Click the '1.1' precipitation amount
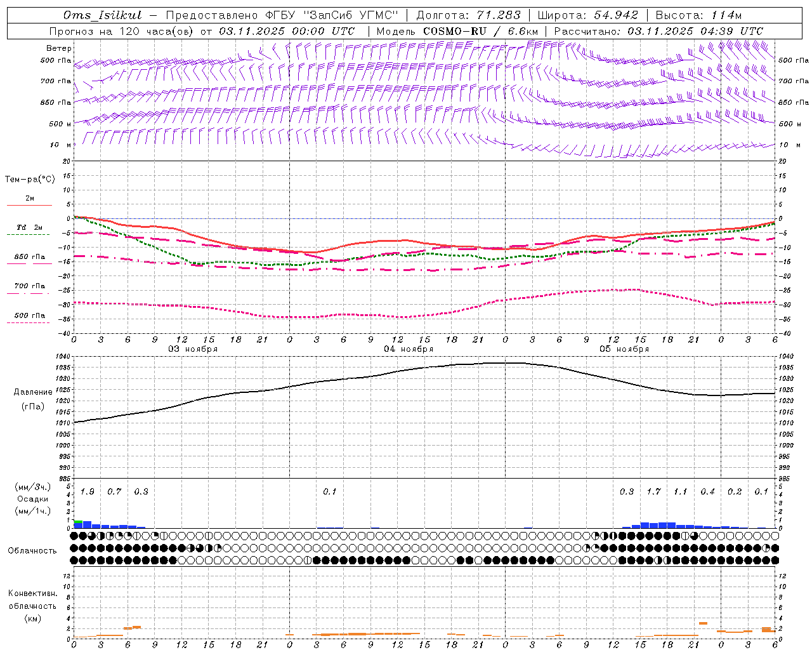 click(x=680, y=492)
